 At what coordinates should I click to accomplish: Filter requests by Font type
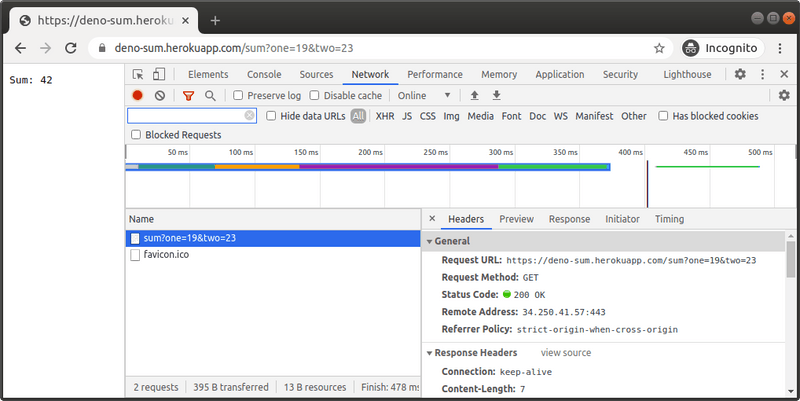[x=511, y=116]
